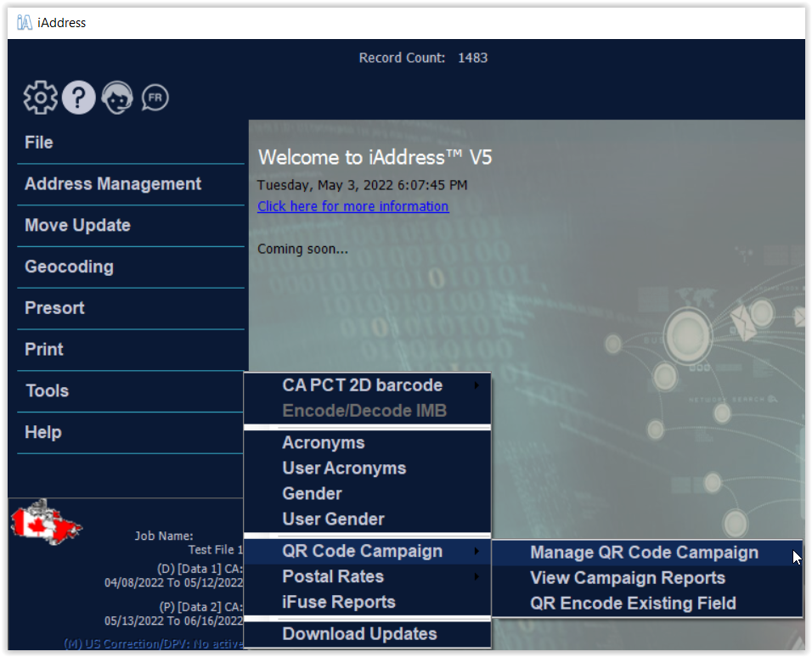Screen dimensions: 812x657
Task: Click the date and time text 'Tuesday, May 3, 2022'
Action: (x=363, y=185)
